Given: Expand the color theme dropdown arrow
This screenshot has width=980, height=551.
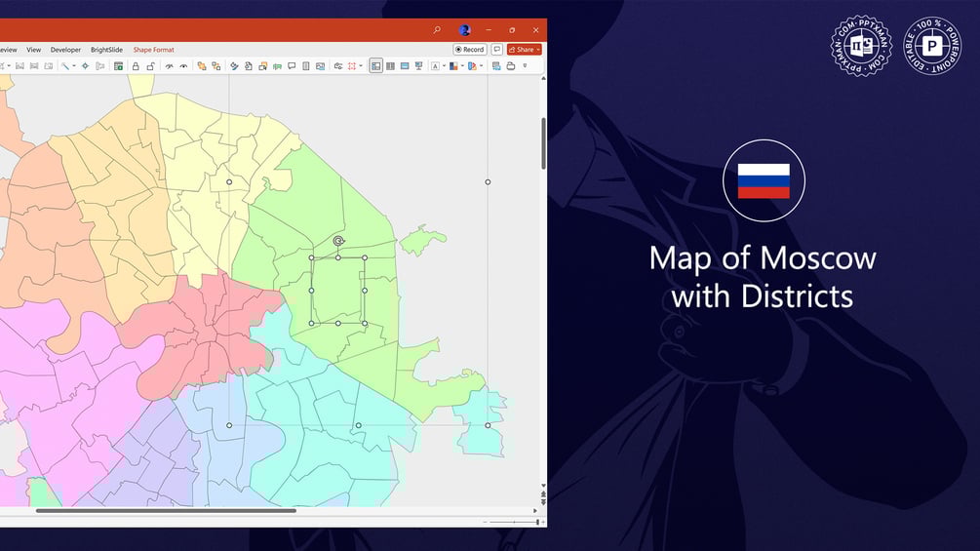Looking at the screenshot, I should tap(462, 66).
